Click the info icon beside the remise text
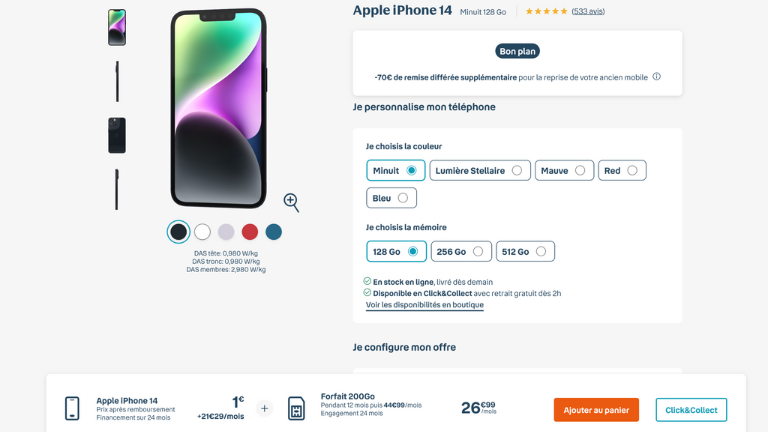Viewport: 768px width, 432px height. click(657, 76)
